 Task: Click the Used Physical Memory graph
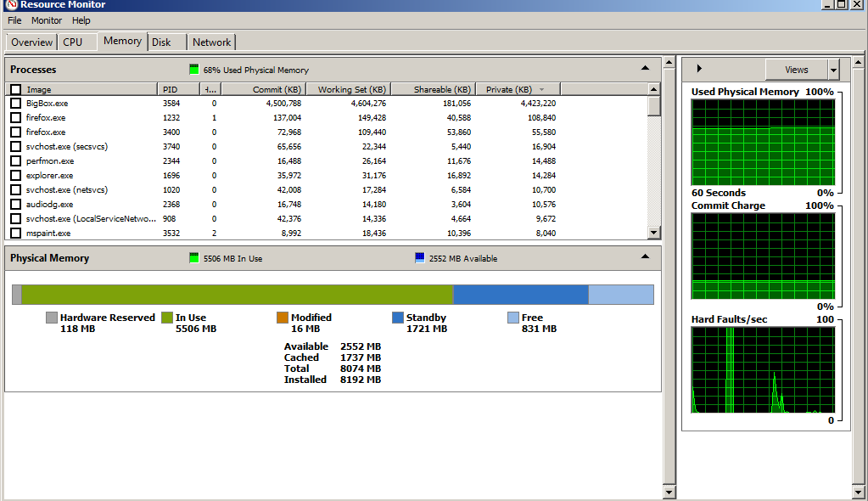[763, 143]
